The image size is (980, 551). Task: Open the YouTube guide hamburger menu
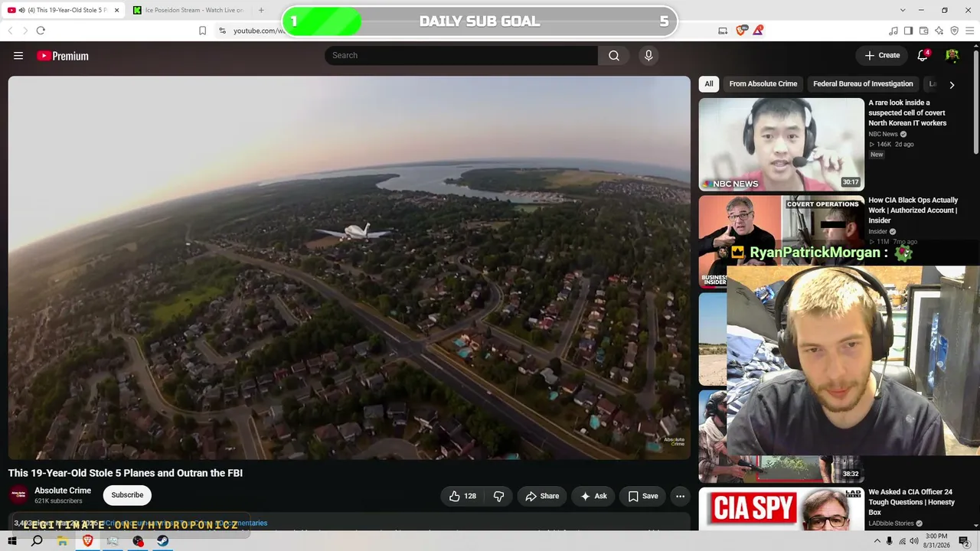click(18, 56)
